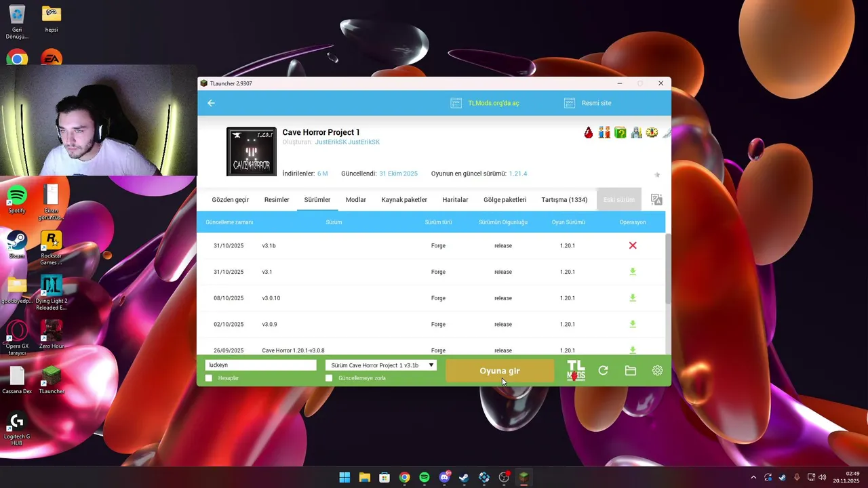868x488 pixels.
Task: Click the 1.21.4 latest version link
Action: click(x=518, y=174)
